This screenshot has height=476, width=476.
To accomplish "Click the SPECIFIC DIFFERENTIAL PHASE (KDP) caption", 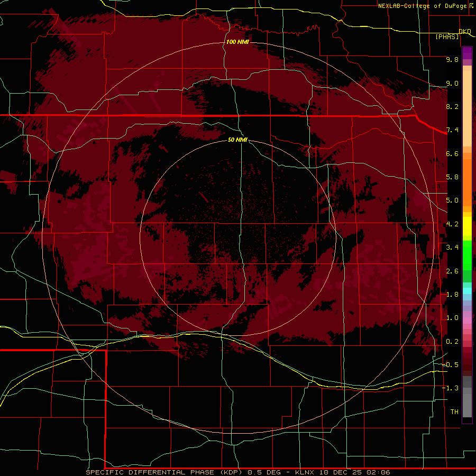I will point(164,472).
